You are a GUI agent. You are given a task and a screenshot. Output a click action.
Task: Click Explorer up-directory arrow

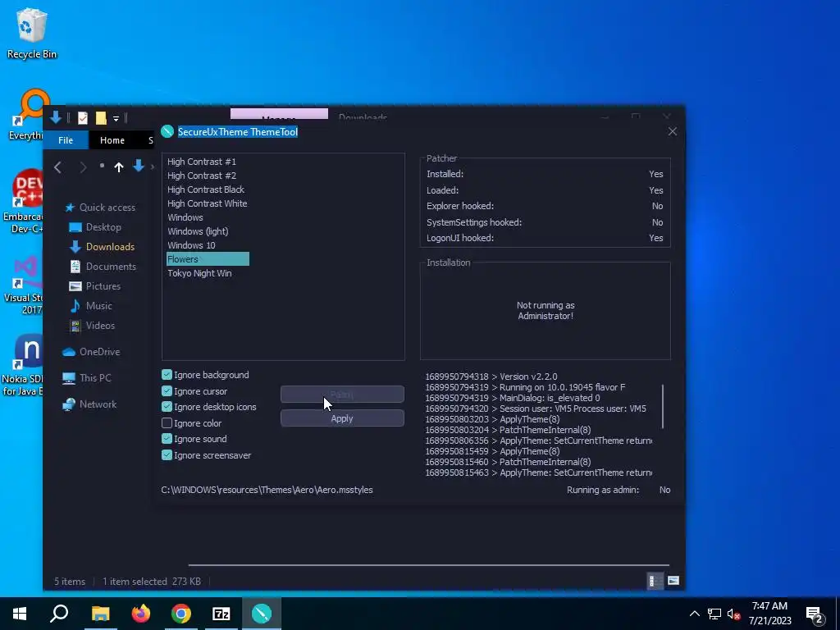pyautogui.click(x=119, y=167)
